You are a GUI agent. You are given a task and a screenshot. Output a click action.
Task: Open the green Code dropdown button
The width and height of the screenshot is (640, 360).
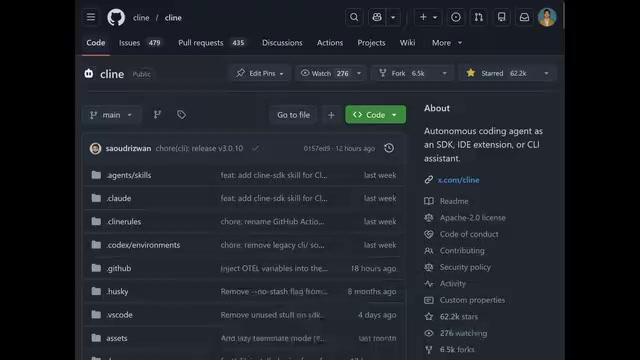point(376,115)
